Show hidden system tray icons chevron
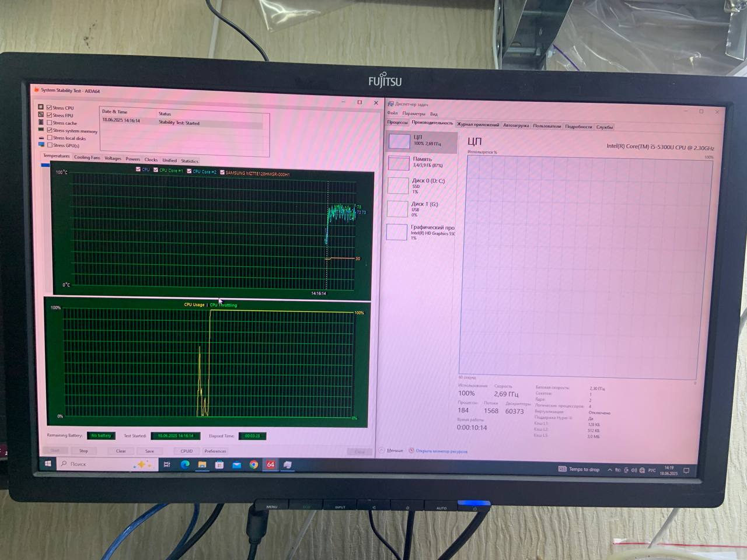The image size is (747, 560). coord(610,470)
